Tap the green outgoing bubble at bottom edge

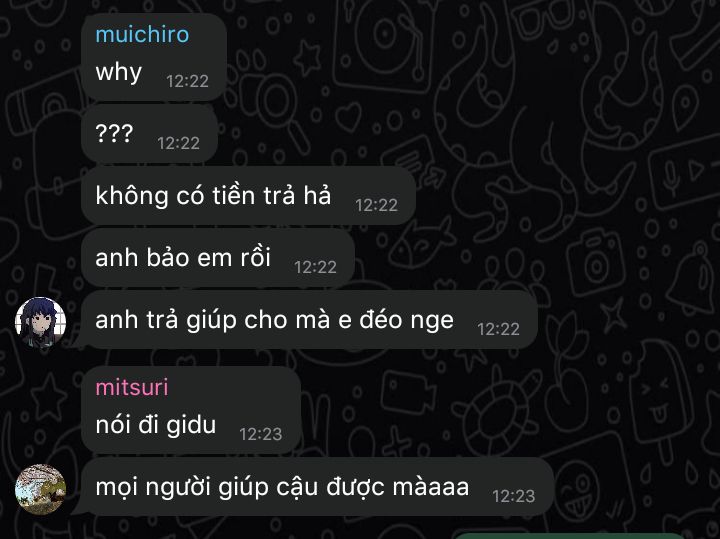(x=569, y=536)
